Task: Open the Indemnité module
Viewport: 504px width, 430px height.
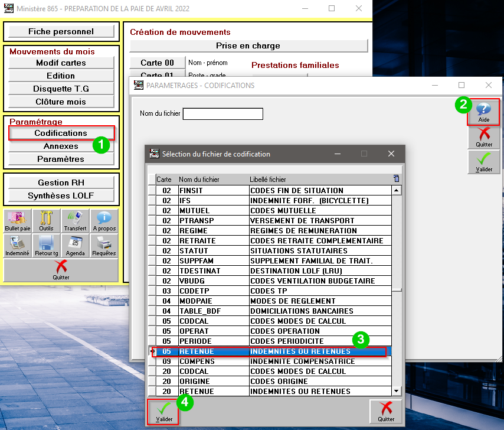Action: tap(18, 246)
